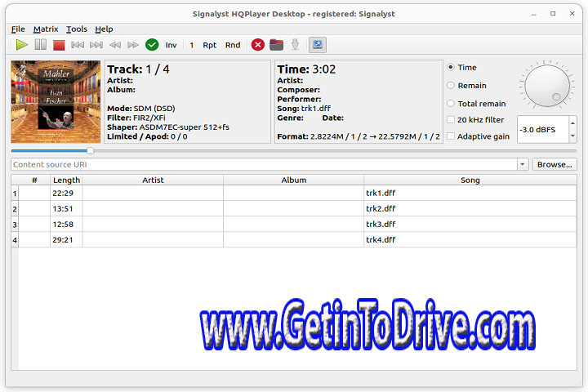Click the Mahler album cover thumbnail
The image size is (588, 392).
(56, 101)
